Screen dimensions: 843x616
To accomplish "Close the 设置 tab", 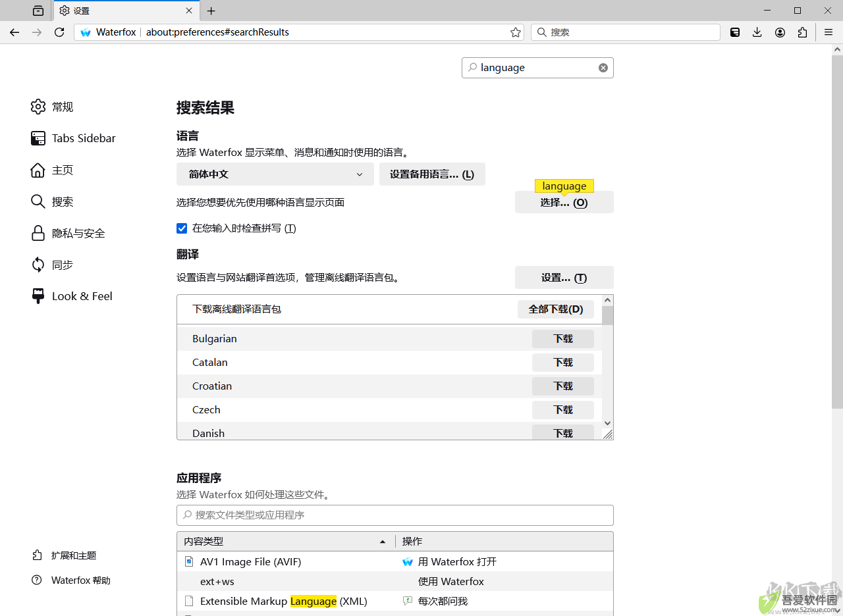I will [189, 11].
